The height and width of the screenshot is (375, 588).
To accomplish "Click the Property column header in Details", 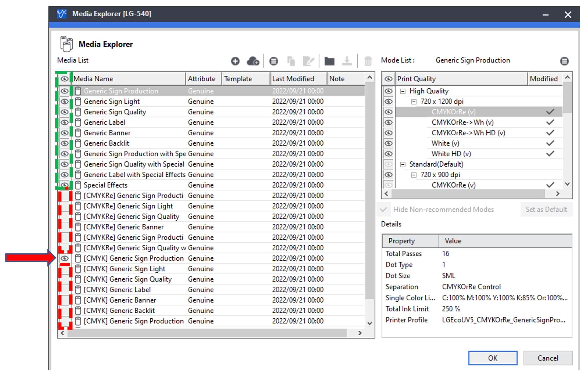I will (410, 241).
